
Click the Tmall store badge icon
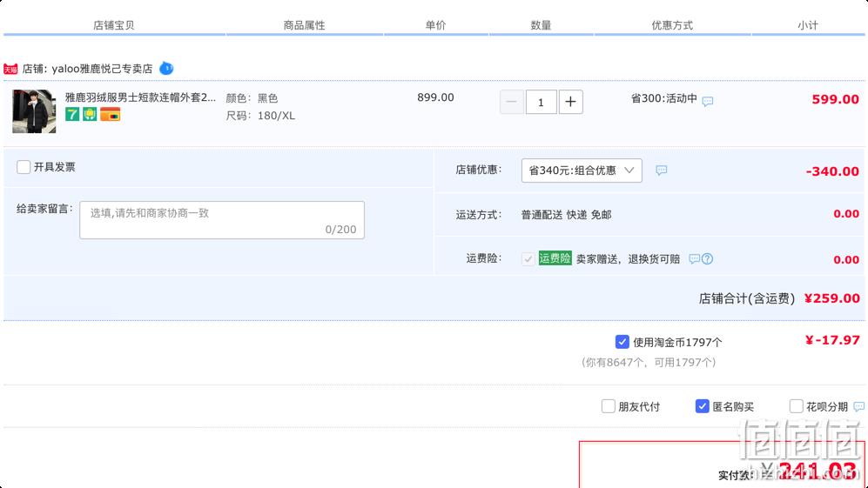point(10,70)
